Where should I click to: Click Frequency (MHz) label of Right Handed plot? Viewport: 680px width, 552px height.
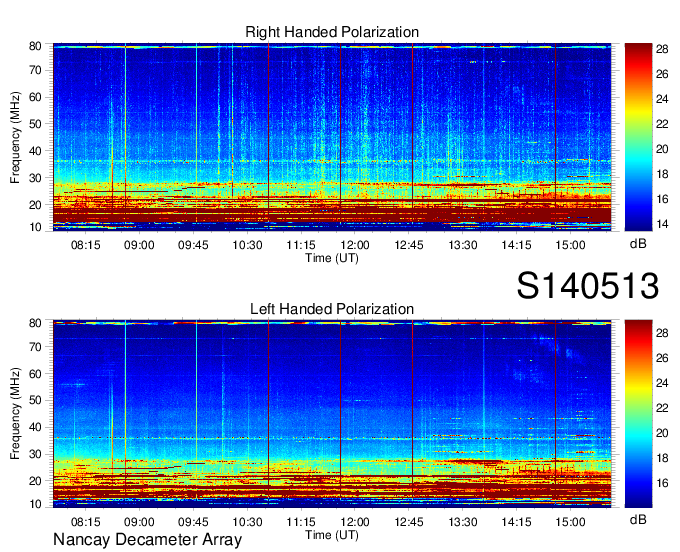(x=15, y=137)
